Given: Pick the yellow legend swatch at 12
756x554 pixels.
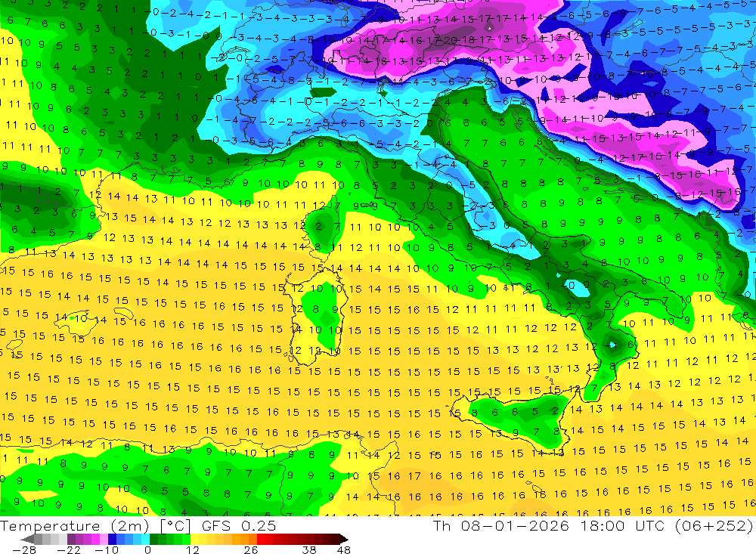Looking at the screenshot, I should point(195,539).
